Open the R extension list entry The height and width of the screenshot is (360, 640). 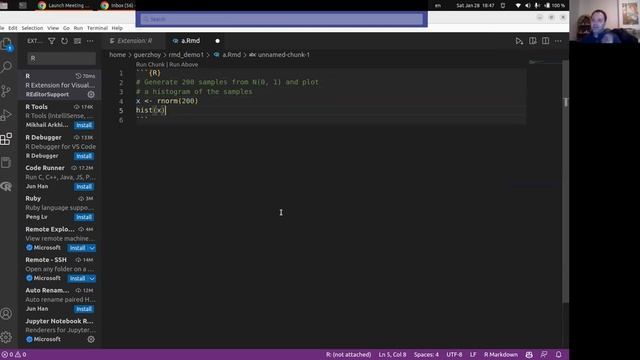tap(60, 85)
